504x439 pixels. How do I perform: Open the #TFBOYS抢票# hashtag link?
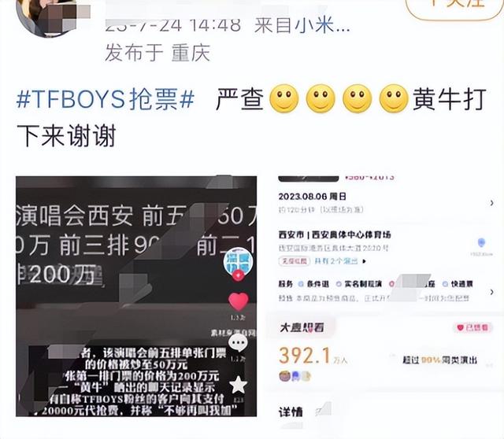tap(106, 99)
